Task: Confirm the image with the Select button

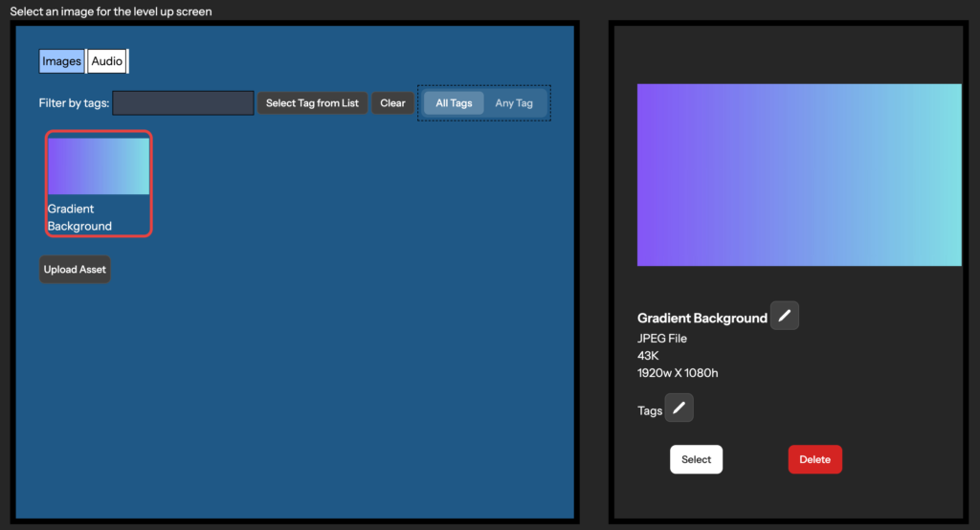Action: [x=697, y=459]
